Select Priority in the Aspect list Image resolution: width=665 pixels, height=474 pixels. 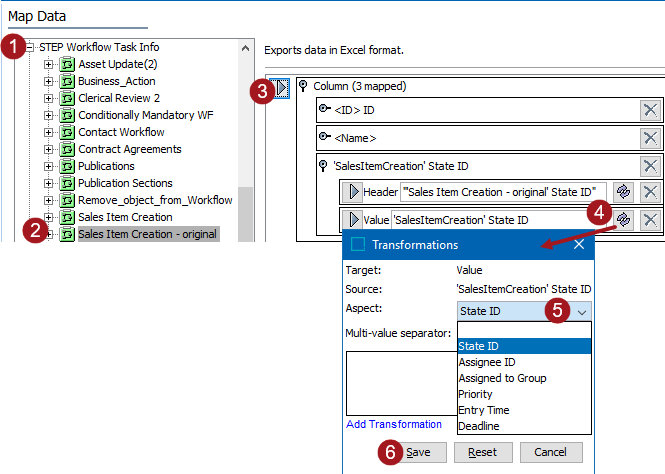pos(524,394)
